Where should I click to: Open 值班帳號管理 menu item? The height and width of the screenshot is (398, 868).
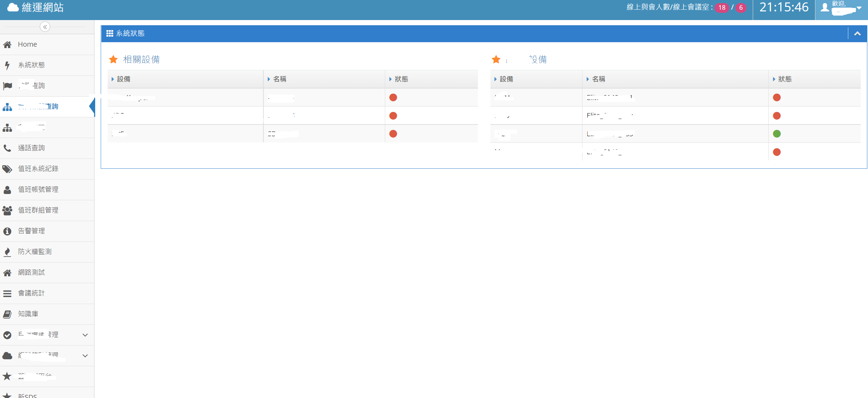38,189
